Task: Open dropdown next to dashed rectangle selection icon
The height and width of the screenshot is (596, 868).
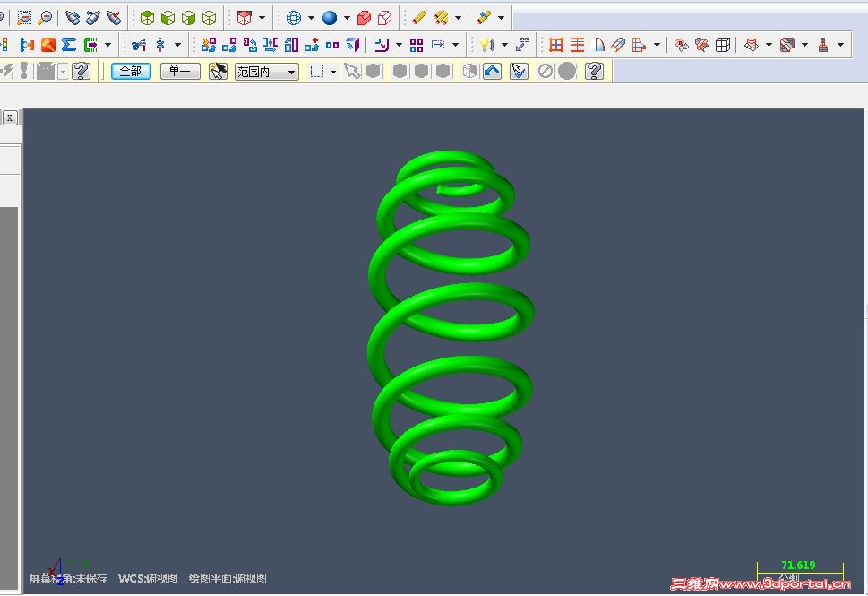Action: pos(333,72)
